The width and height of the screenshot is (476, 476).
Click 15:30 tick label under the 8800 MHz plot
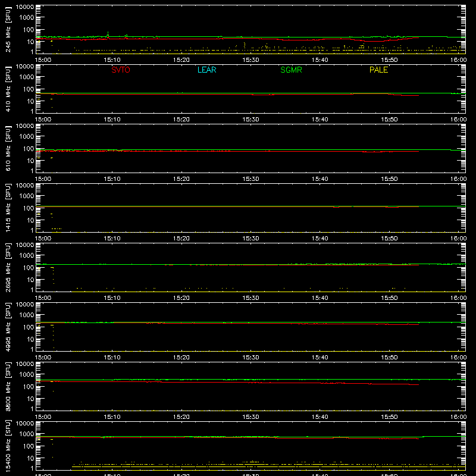[250, 417]
